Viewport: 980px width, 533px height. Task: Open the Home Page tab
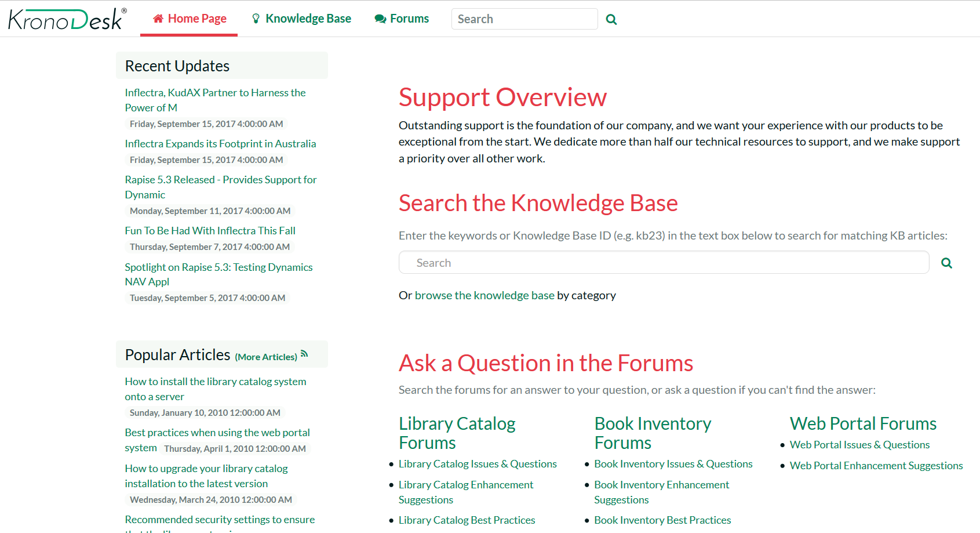(190, 19)
